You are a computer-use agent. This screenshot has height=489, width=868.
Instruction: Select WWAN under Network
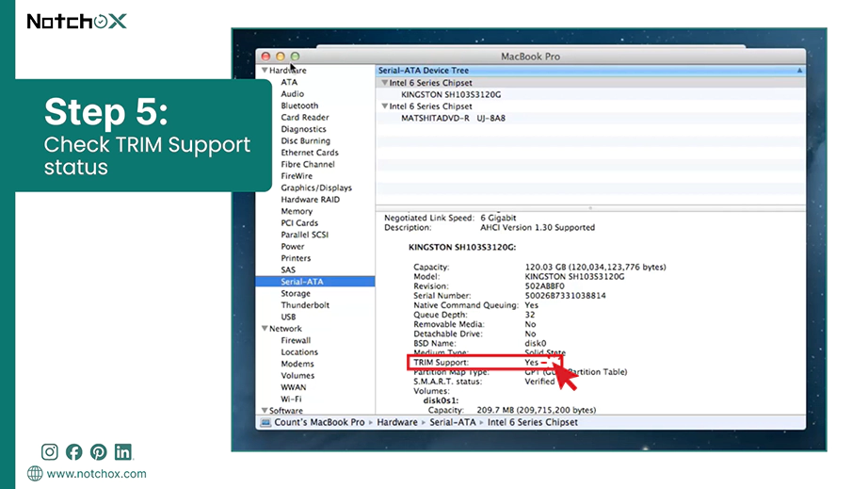pyautogui.click(x=294, y=387)
